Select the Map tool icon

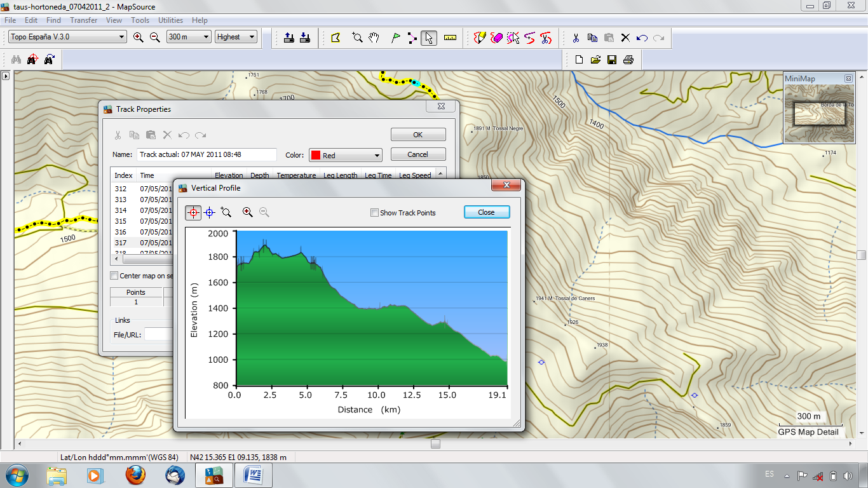pyautogui.click(x=336, y=38)
